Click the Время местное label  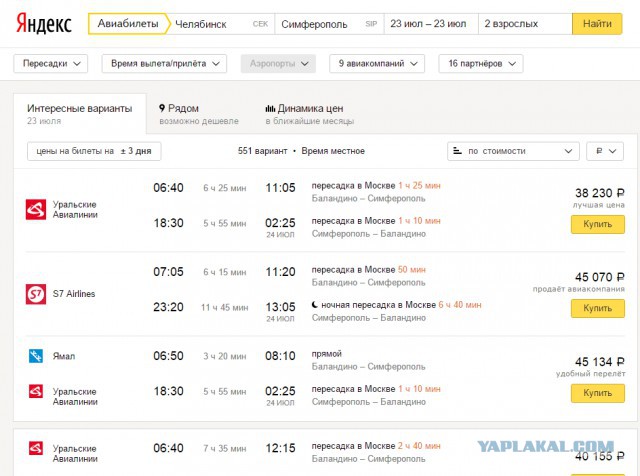333,151
